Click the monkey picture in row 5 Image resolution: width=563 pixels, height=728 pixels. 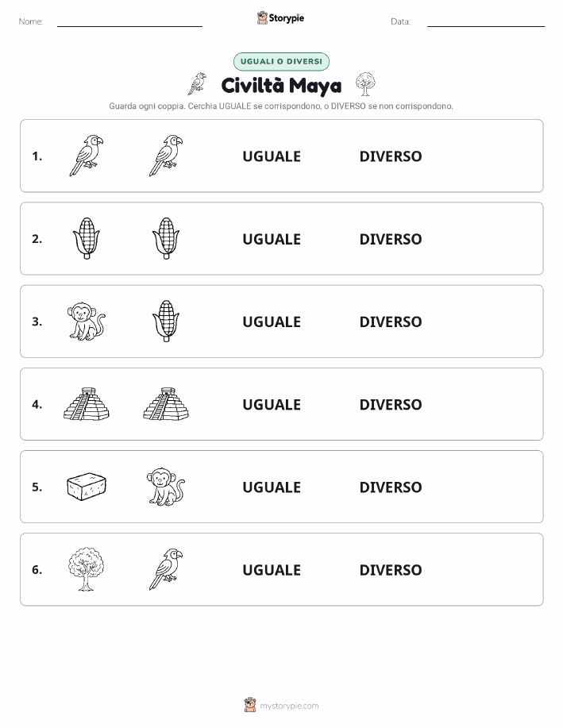(x=166, y=487)
